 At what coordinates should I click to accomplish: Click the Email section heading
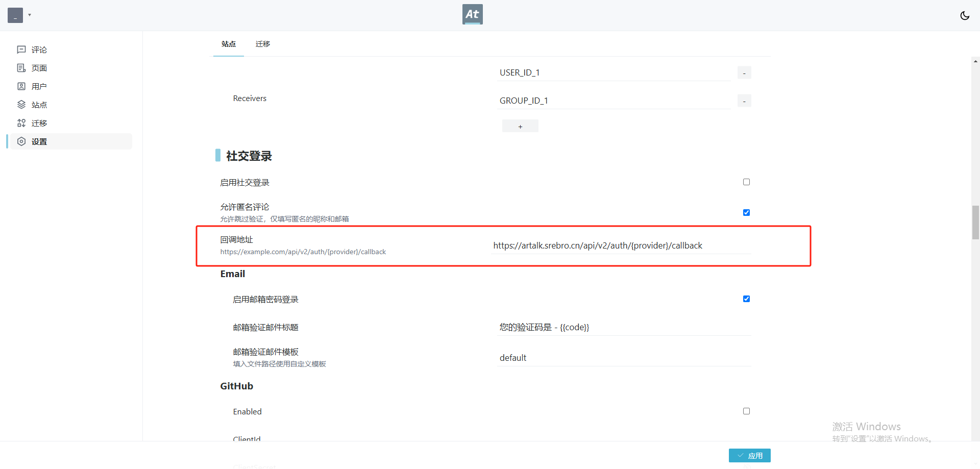233,274
